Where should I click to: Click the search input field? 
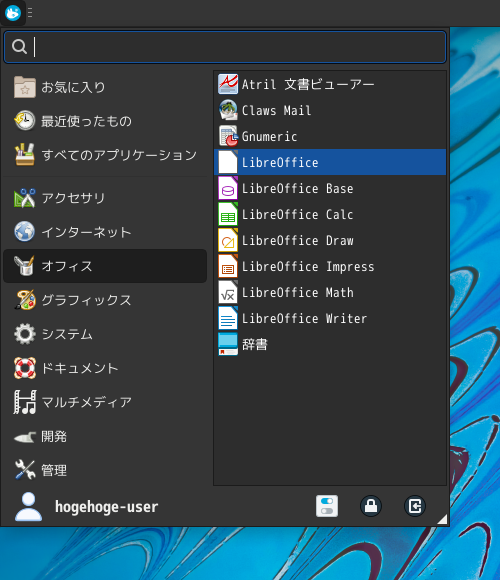(225, 47)
